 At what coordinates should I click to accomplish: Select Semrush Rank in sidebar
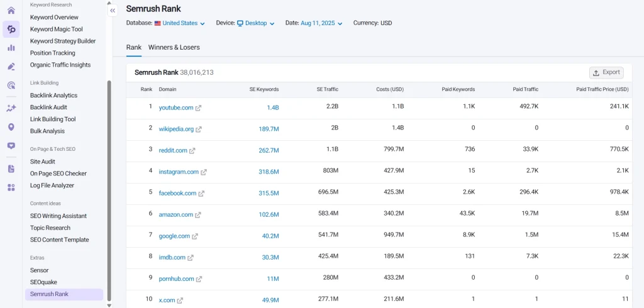pos(64,294)
